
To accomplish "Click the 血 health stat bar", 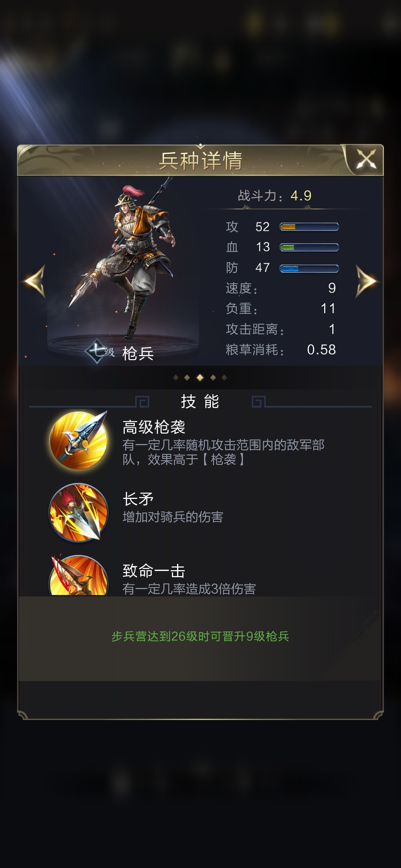I will point(309,247).
